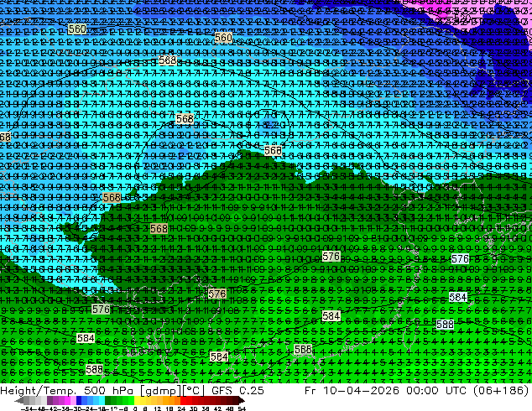
Task: Select the yellow swatch in the temperature legend
Action: (137, 400)
